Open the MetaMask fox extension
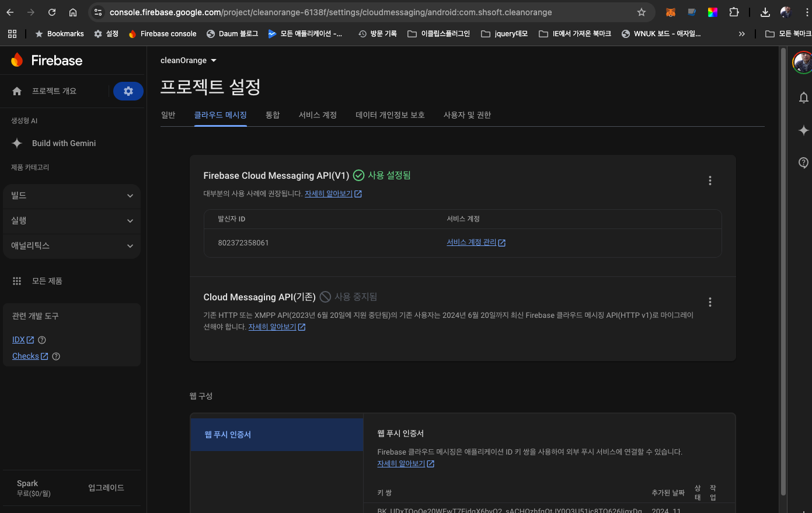 point(671,12)
